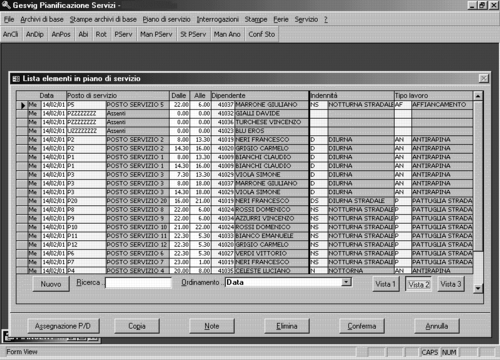Click the Data column header

click(x=46, y=96)
